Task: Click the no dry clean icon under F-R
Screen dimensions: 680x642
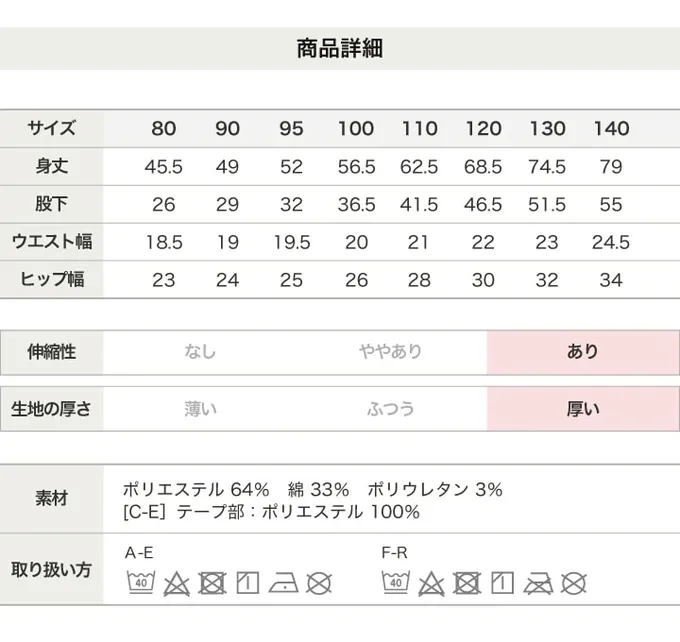Action: click(573, 582)
